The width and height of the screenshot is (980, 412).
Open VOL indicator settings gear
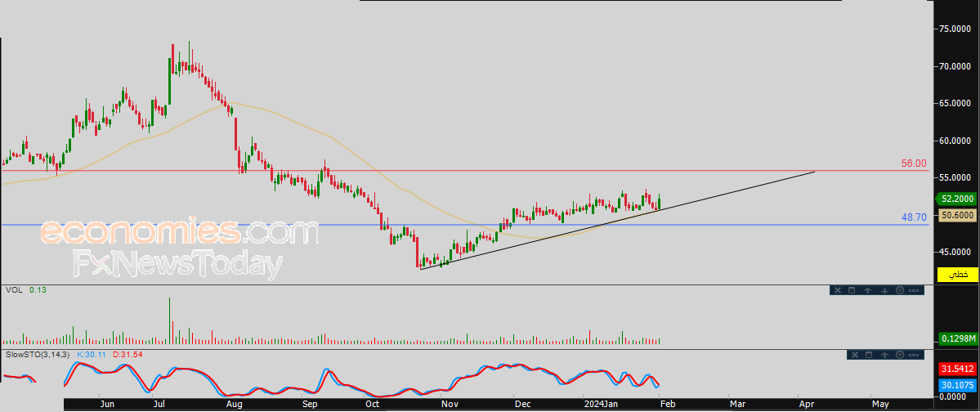point(900,290)
